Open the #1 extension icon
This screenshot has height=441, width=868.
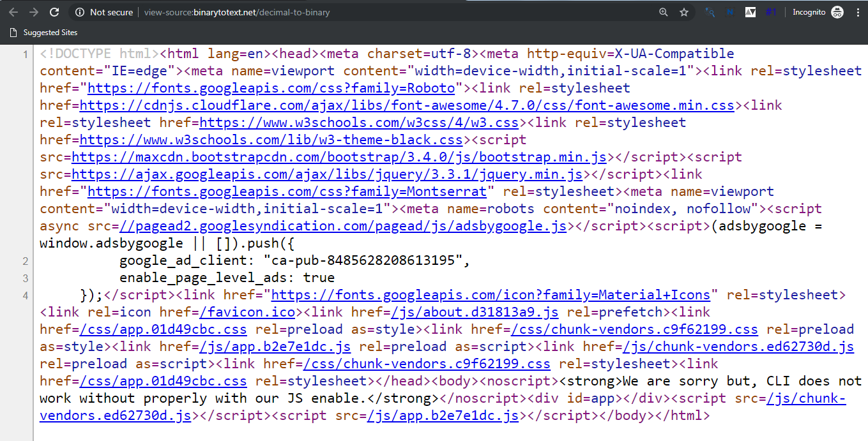coord(771,12)
